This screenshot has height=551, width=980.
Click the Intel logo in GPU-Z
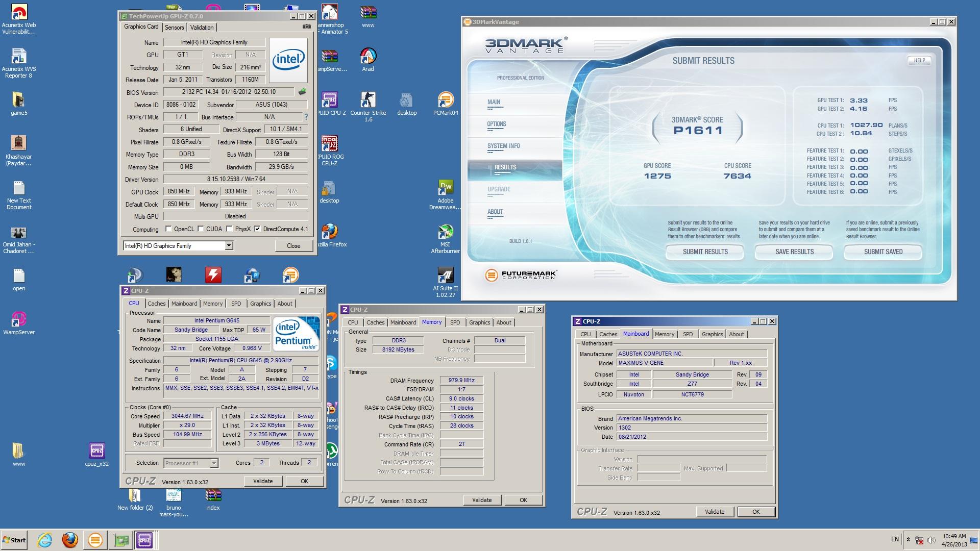[x=288, y=60]
